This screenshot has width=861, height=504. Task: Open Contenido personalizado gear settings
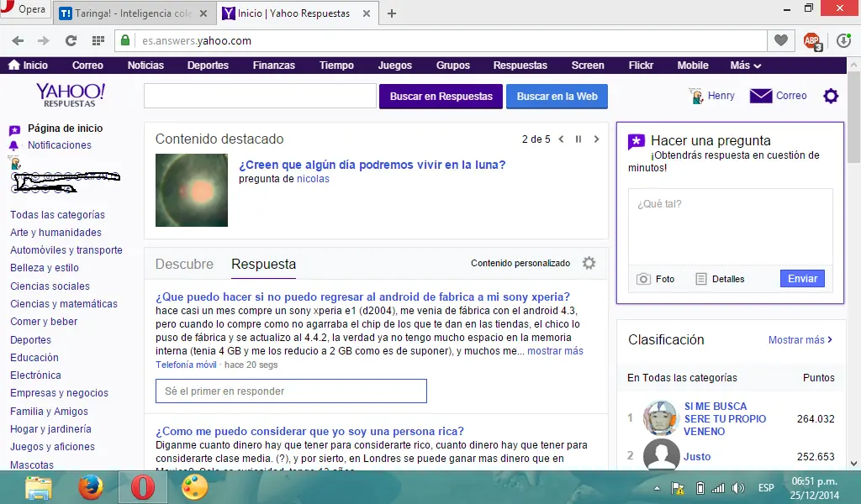pos(589,263)
